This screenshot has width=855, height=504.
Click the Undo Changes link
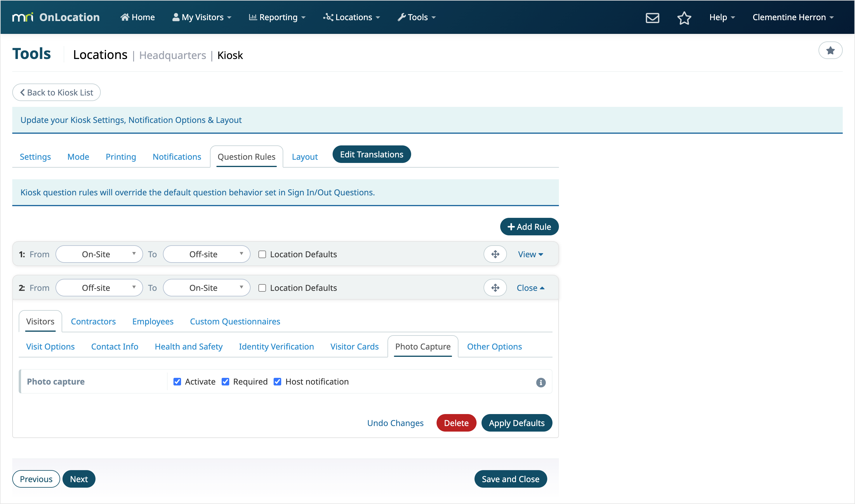coord(395,423)
